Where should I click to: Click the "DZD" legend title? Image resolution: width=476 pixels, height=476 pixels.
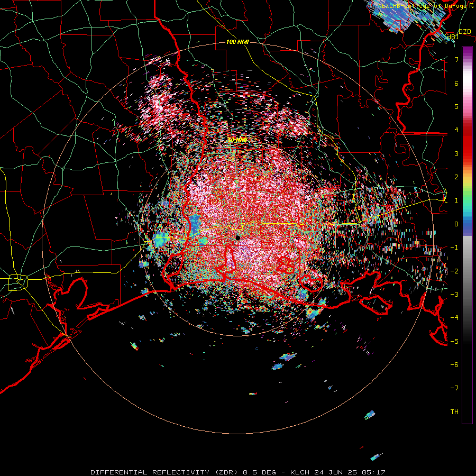coord(465,32)
